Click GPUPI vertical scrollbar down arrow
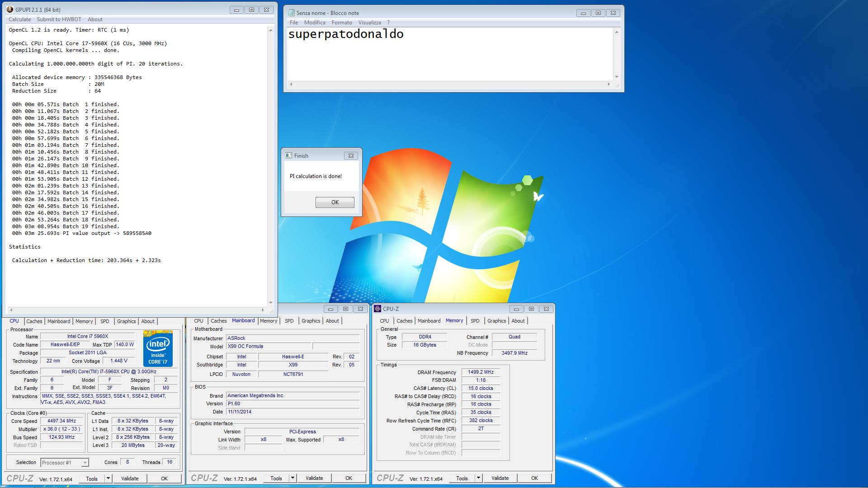Image resolution: width=868 pixels, height=488 pixels. (x=271, y=303)
